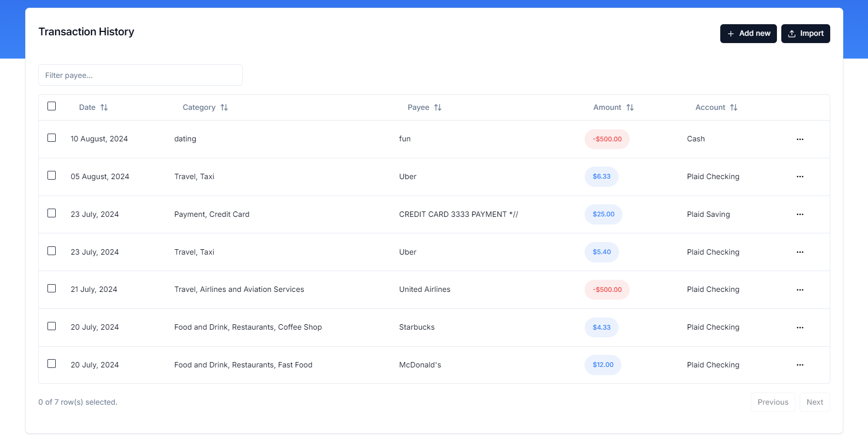
Task: Check the 05 August Uber transaction
Action: [x=52, y=175]
